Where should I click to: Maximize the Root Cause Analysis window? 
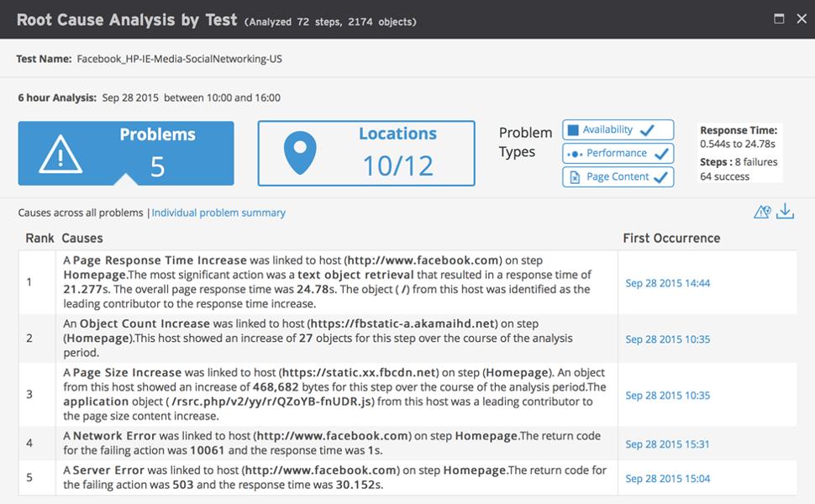tap(779, 18)
